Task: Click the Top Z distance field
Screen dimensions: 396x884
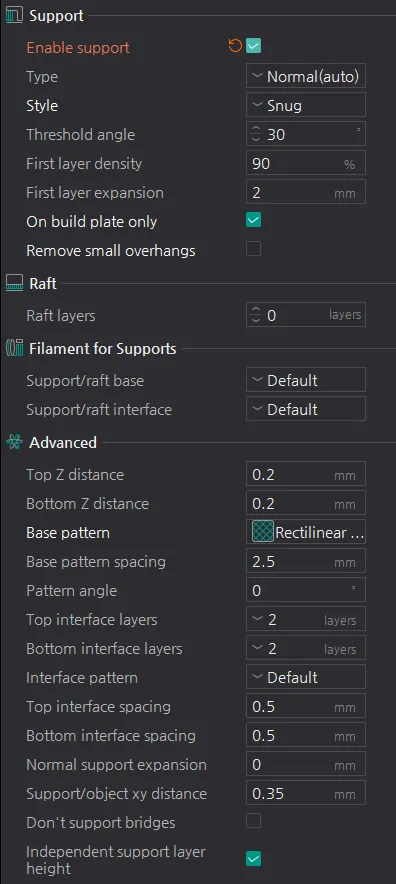Action: 306,474
